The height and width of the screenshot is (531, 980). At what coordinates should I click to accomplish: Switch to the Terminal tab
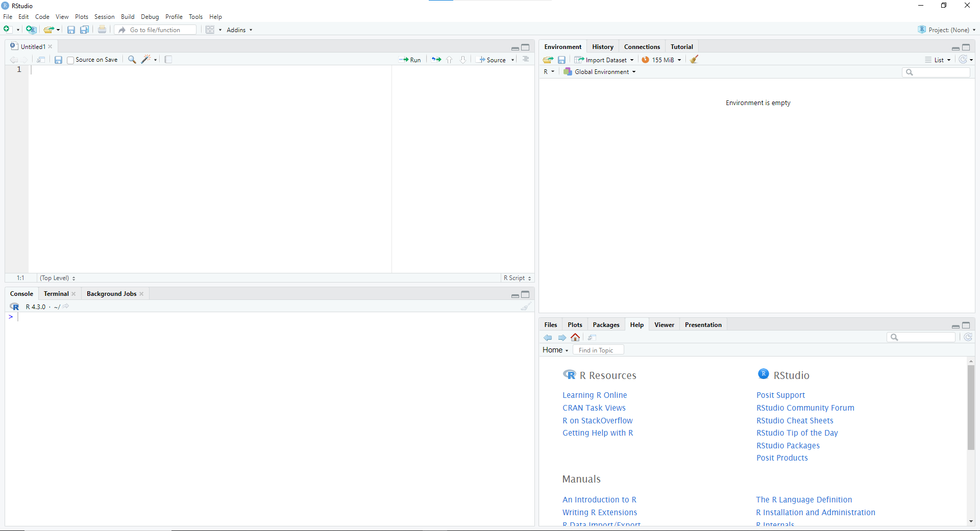point(56,294)
